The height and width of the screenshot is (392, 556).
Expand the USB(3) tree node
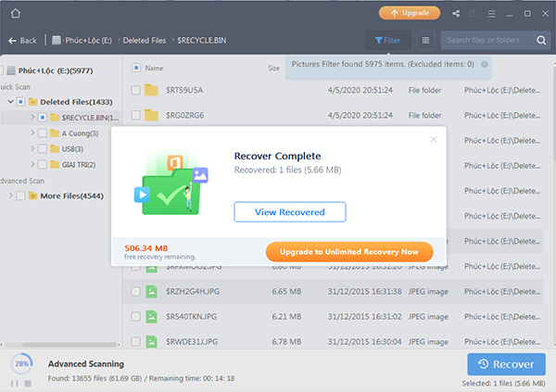32,148
